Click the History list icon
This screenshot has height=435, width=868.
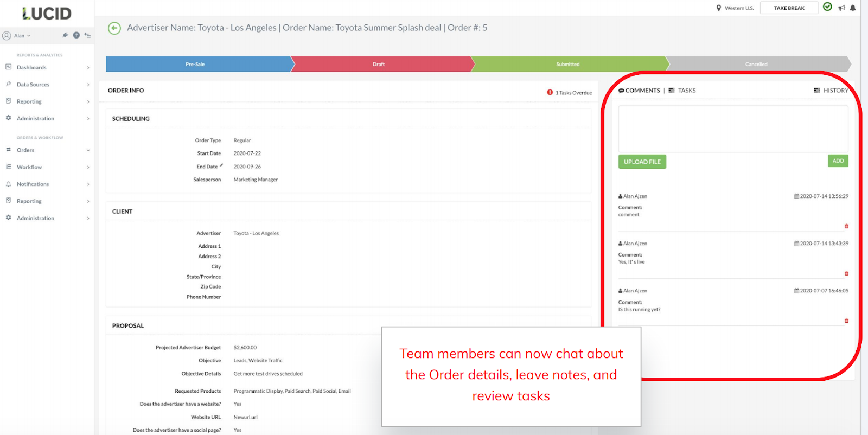click(817, 91)
